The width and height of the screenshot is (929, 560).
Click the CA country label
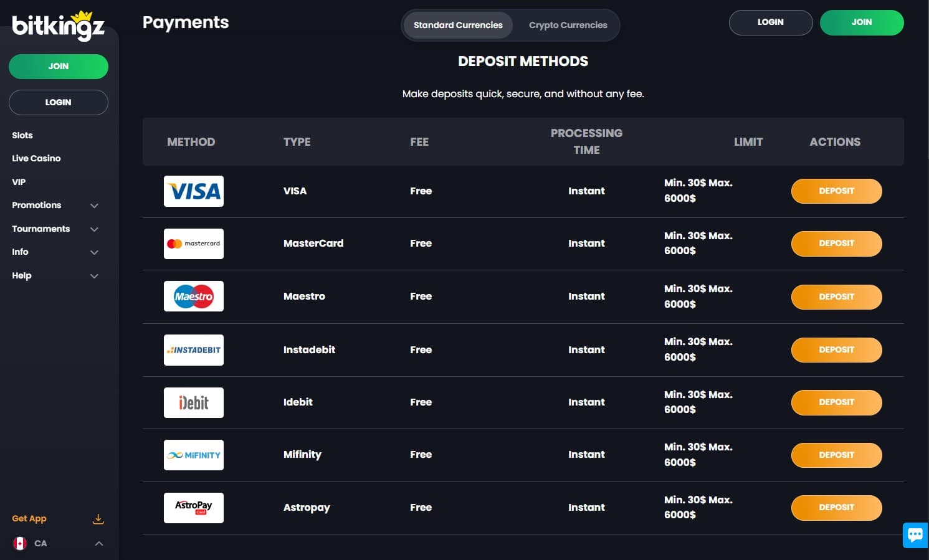(40, 543)
